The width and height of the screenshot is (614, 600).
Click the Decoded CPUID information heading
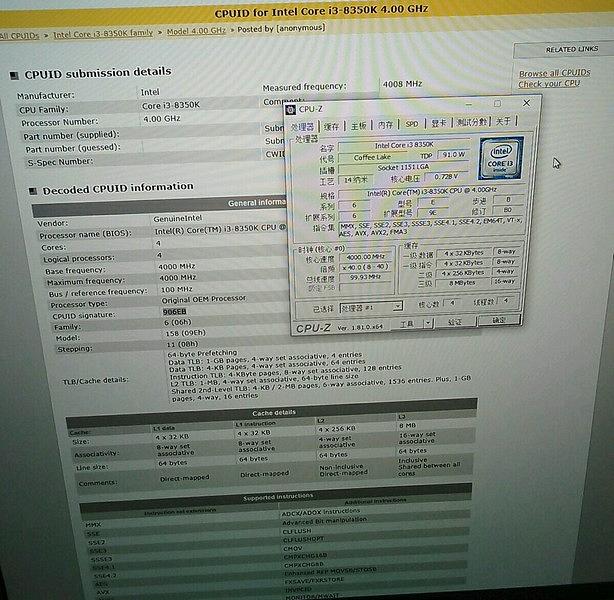coord(118,188)
